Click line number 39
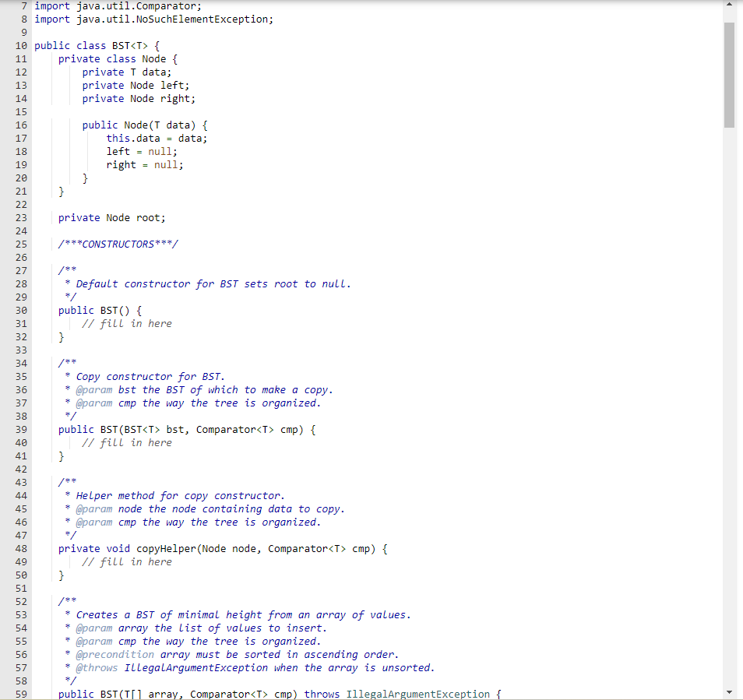This screenshot has height=700, width=743. click(21, 429)
